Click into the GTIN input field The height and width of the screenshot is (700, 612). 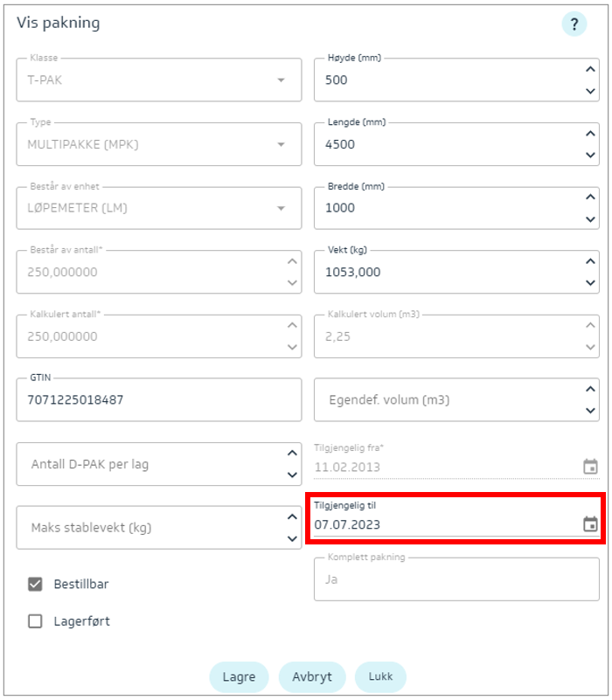pyautogui.click(x=157, y=400)
